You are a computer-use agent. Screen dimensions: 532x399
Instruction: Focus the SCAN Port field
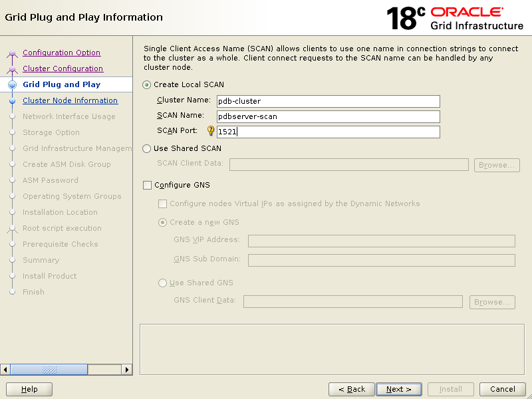pyautogui.click(x=329, y=132)
